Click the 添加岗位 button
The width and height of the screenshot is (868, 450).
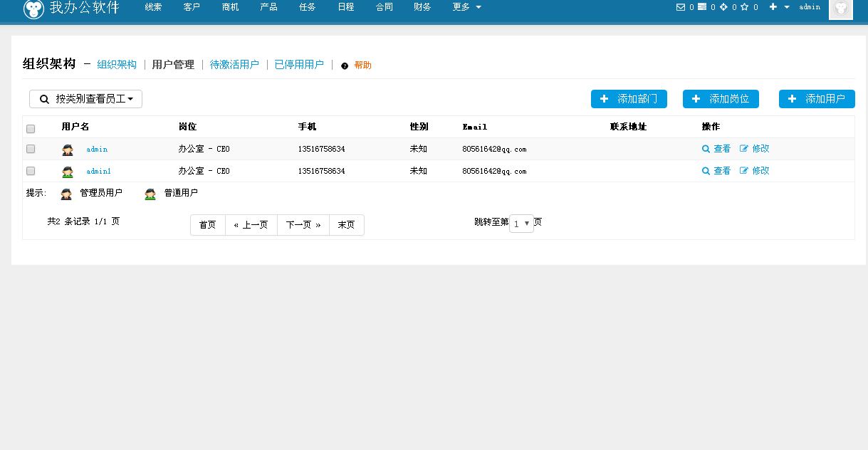pos(721,99)
